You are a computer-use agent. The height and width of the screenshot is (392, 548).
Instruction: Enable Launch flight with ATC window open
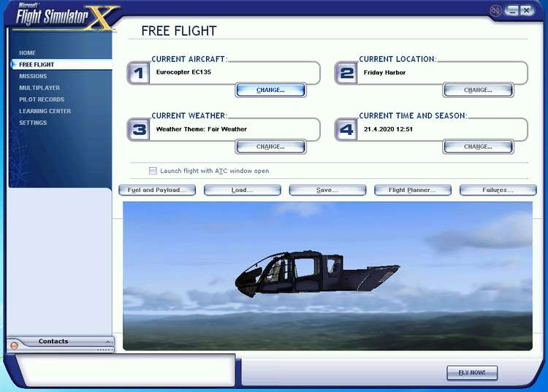(x=153, y=171)
